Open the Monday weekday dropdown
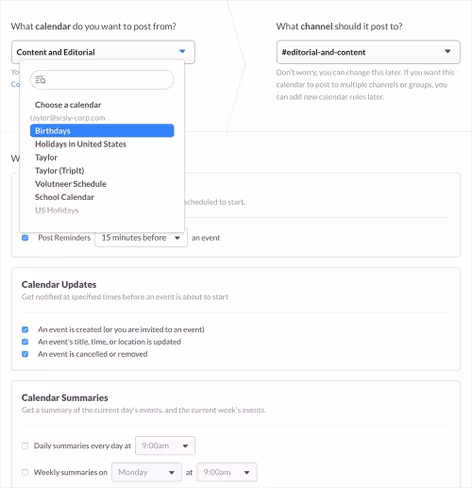 point(147,472)
